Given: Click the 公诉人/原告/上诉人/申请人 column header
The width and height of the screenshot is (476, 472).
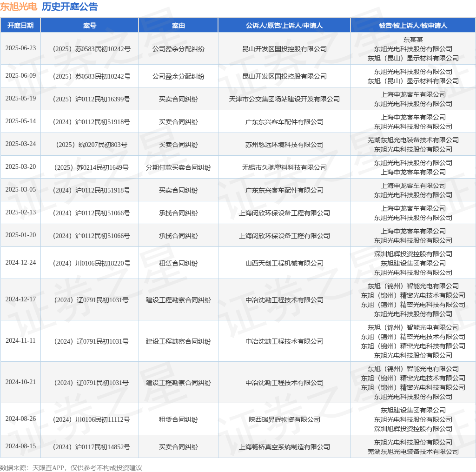Looking at the screenshot, I should [284, 26].
